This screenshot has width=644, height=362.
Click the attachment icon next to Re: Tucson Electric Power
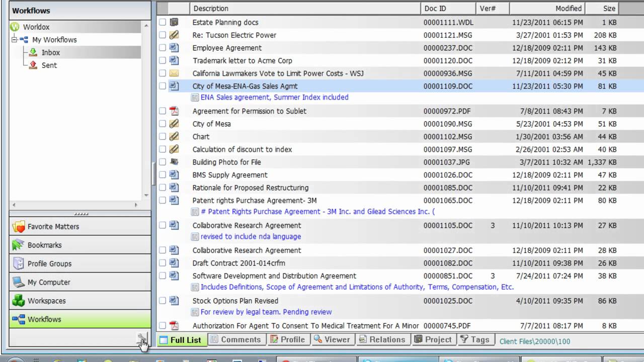point(174,35)
